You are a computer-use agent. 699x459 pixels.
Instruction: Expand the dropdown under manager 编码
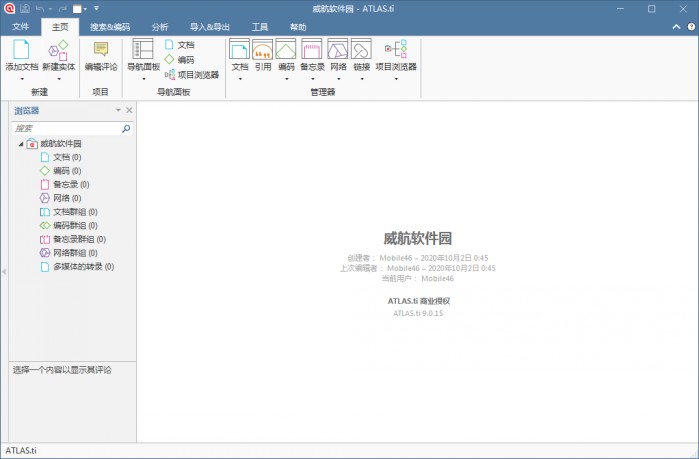[286, 79]
